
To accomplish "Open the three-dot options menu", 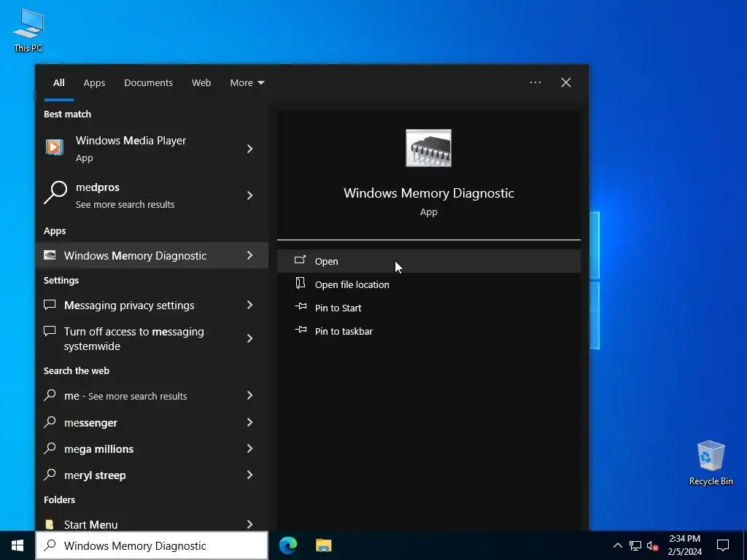I will (535, 83).
